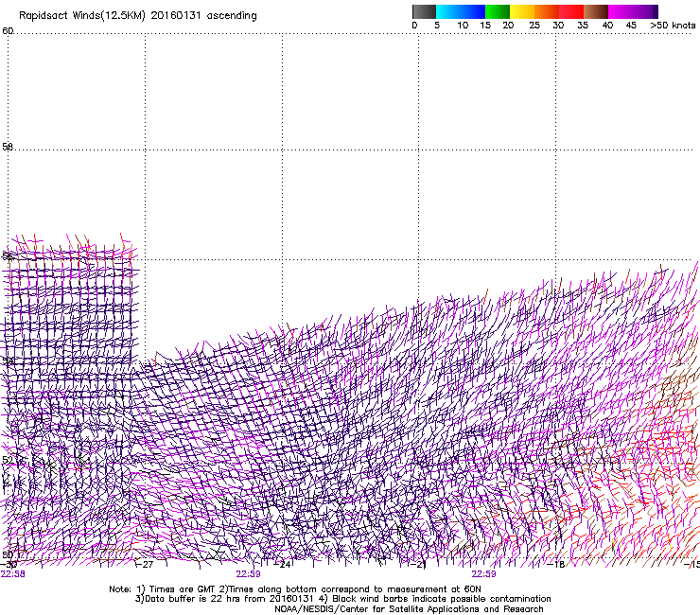Click the '35' legend scale label
The height and width of the screenshot is (615, 700).
tap(583, 26)
